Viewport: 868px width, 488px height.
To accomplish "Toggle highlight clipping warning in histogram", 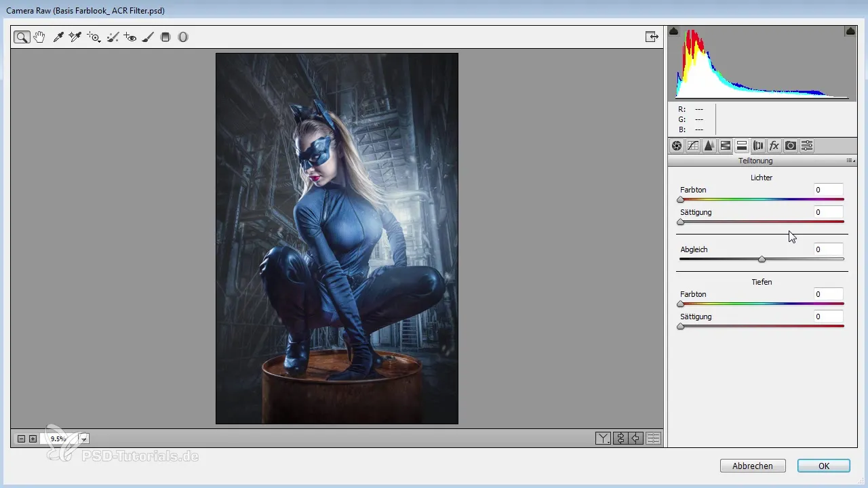I will click(x=850, y=31).
